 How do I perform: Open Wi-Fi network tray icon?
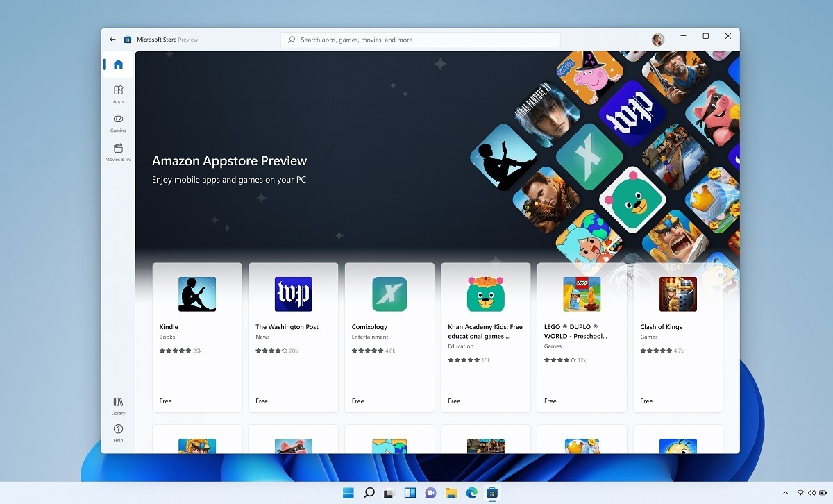(800, 493)
